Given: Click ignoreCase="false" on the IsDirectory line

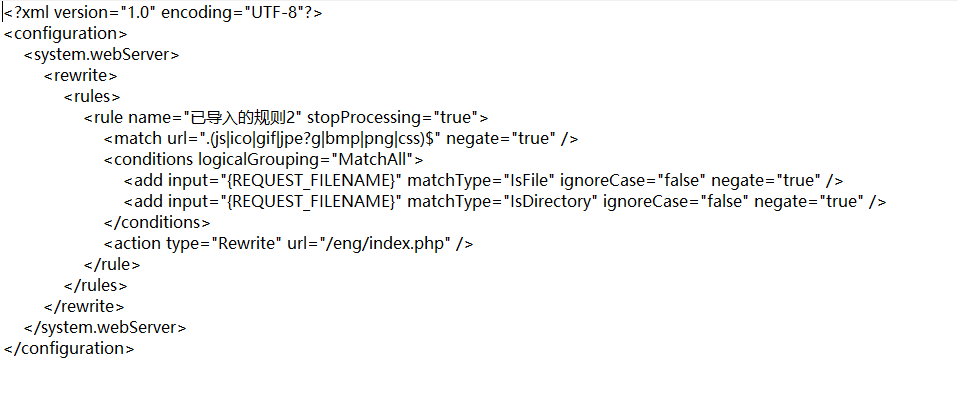Looking at the screenshot, I should click(x=676, y=201).
